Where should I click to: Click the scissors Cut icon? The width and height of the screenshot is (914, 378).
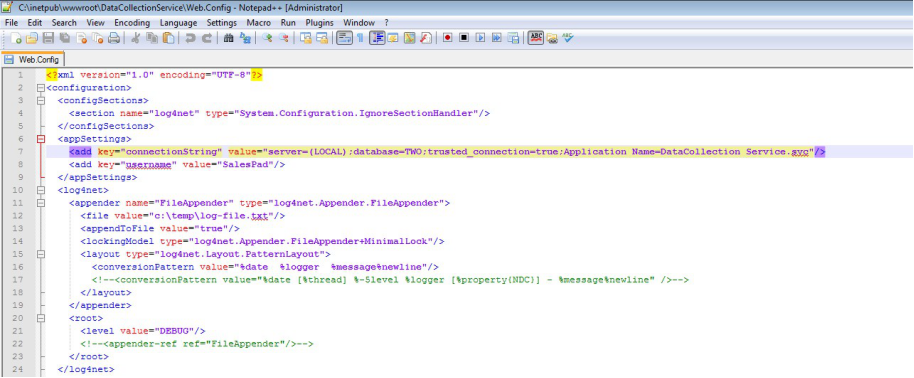[135, 38]
